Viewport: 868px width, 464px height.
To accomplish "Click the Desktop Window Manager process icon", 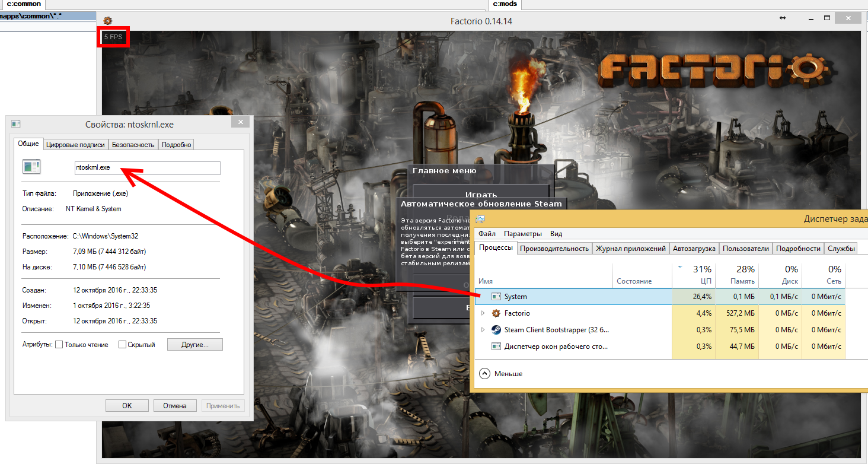I will tap(496, 347).
